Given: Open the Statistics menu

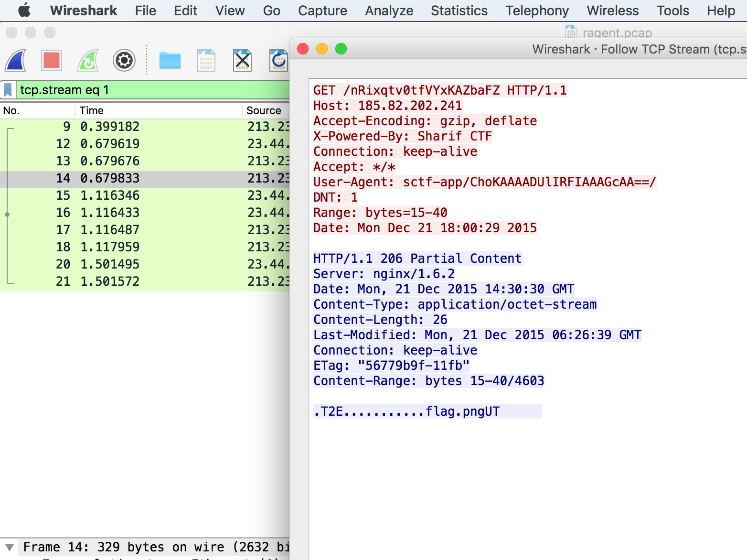Looking at the screenshot, I should pyautogui.click(x=459, y=11).
